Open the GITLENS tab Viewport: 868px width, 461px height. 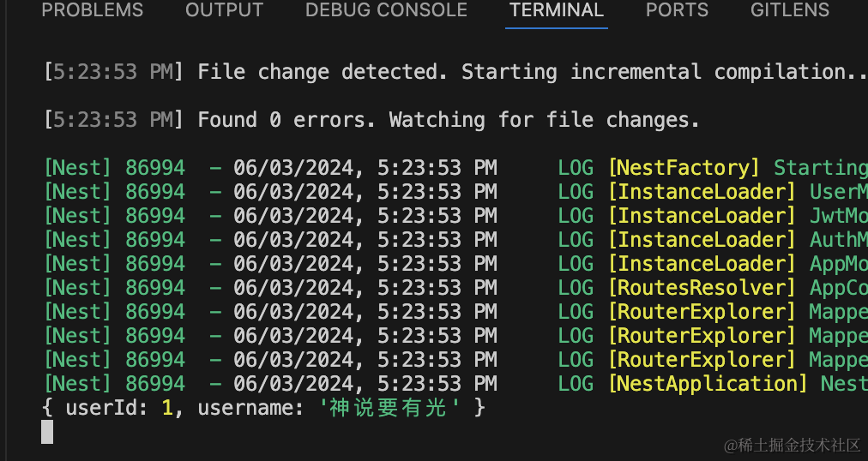pyautogui.click(x=789, y=11)
